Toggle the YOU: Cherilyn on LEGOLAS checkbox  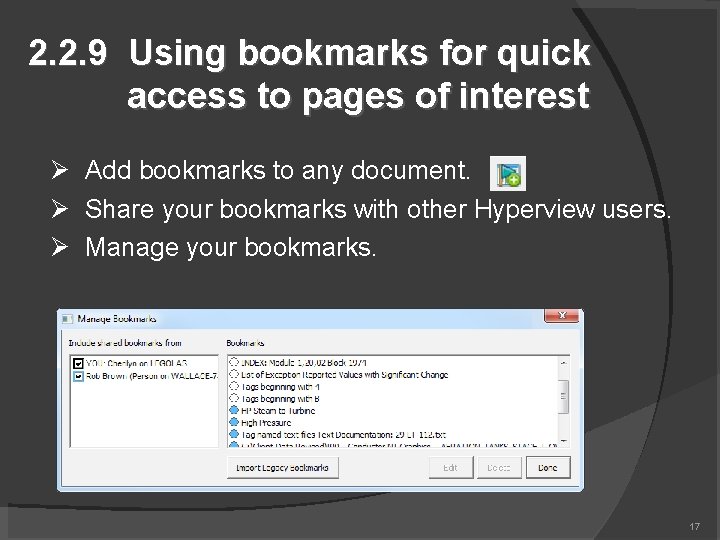tap(78, 364)
